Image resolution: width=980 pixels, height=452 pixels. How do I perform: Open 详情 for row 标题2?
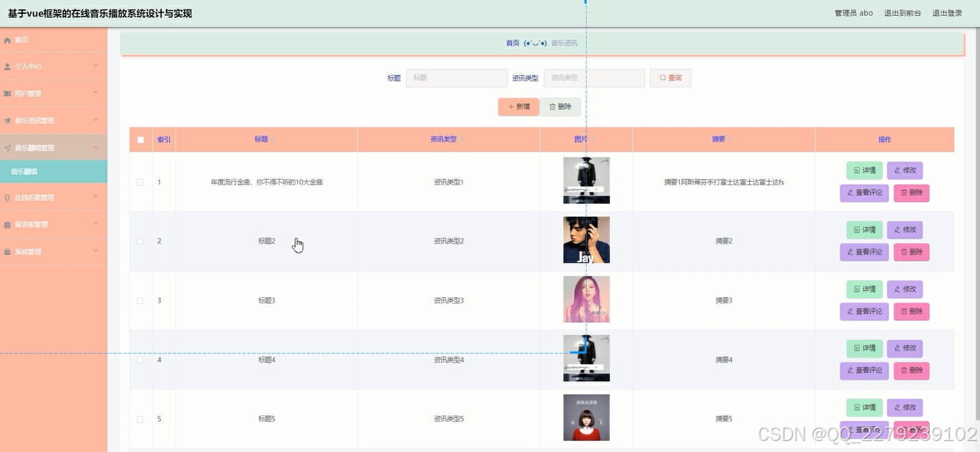[x=864, y=230]
